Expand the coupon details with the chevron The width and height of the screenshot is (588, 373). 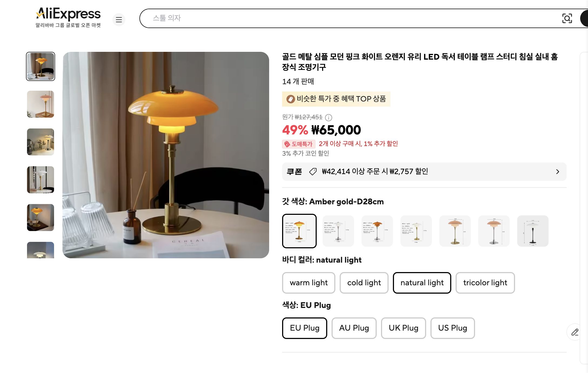coord(557,172)
